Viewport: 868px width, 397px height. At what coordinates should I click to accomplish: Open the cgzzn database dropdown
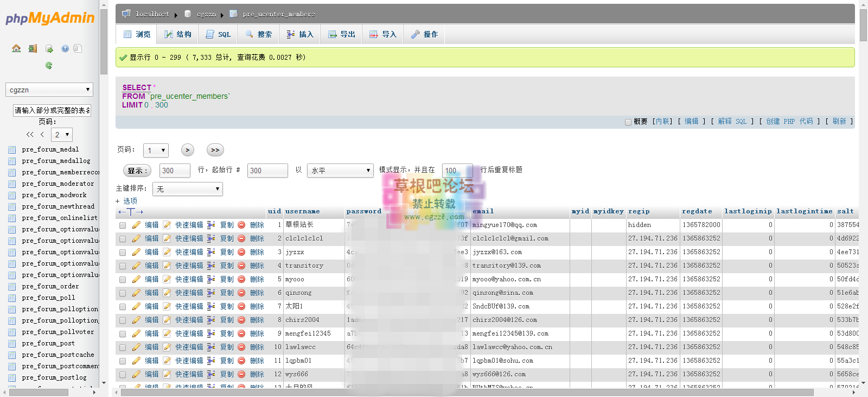(49, 90)
